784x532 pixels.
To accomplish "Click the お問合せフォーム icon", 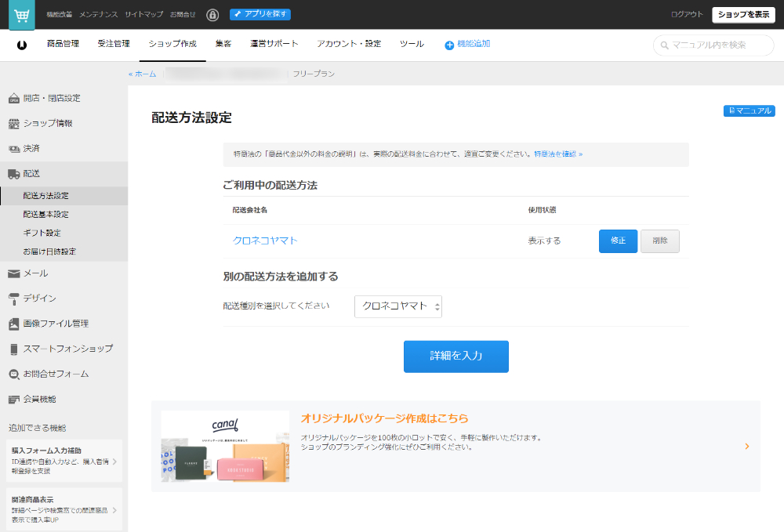I will (x=14, y=375).
